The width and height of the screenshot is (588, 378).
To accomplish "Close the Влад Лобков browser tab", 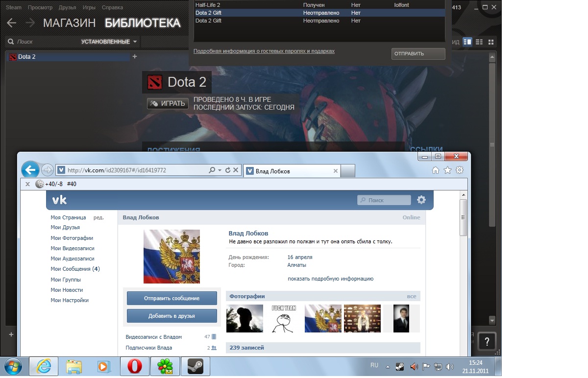I will (x=336, y=171).
